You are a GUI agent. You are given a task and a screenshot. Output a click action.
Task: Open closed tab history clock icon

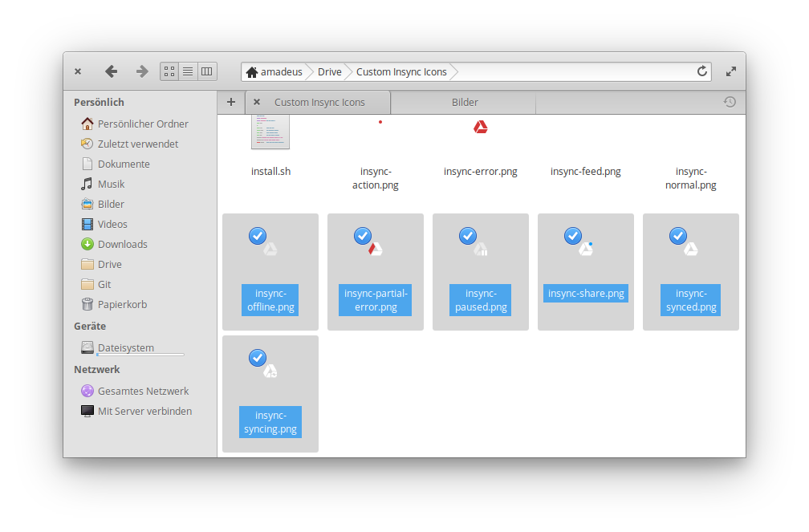tap(730, 102)
